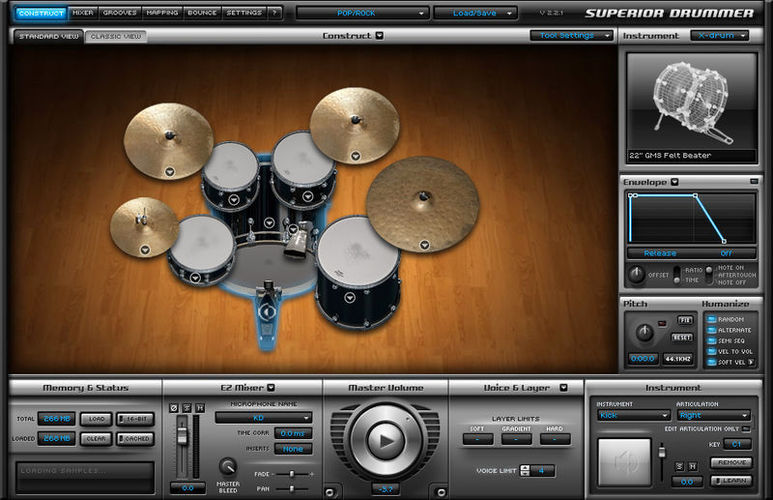Solo the KD mic in EZ Mixer

click(x=187, y=408)
